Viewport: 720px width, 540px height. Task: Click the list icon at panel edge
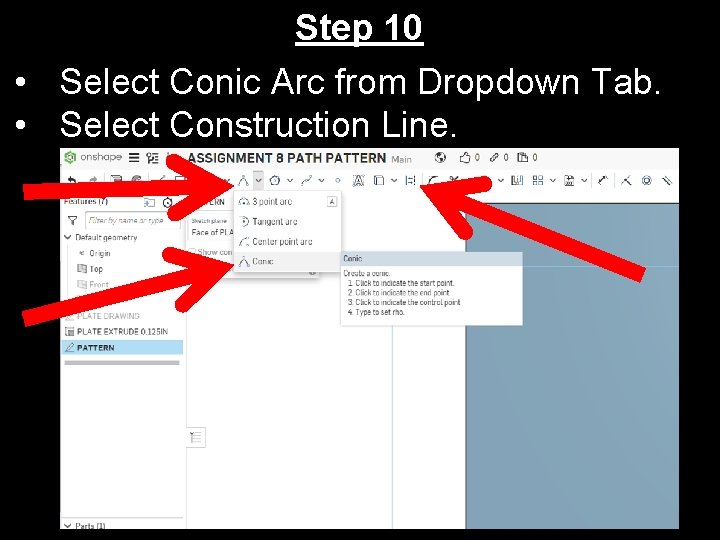[x=196, y=437]
